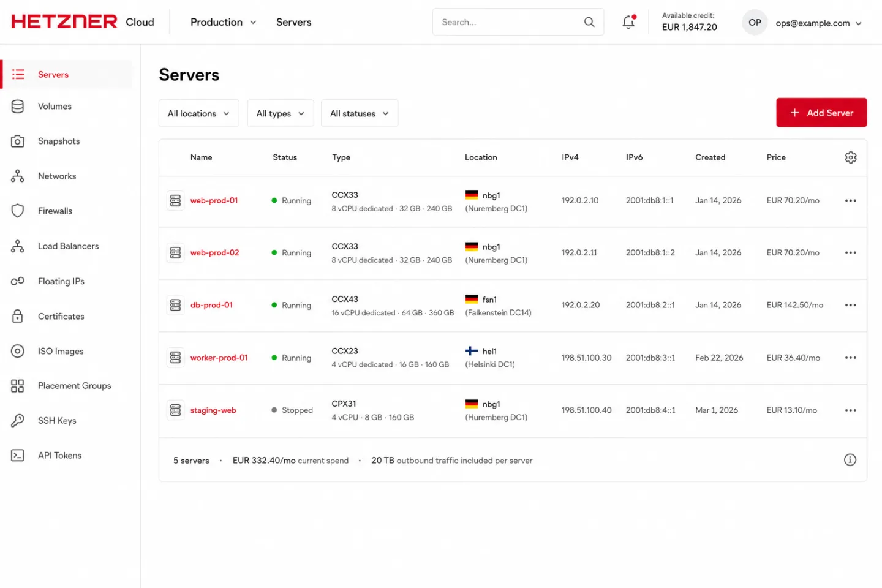Click server icon beside web-prod-02
882x588 pixels.
[x=176, y=252]
